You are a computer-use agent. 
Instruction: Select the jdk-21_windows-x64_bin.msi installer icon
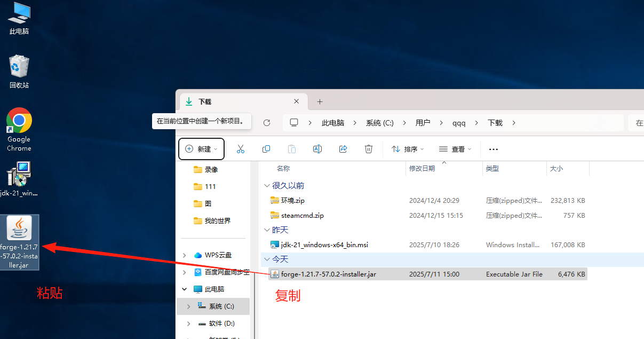click(x=275, y=245)
